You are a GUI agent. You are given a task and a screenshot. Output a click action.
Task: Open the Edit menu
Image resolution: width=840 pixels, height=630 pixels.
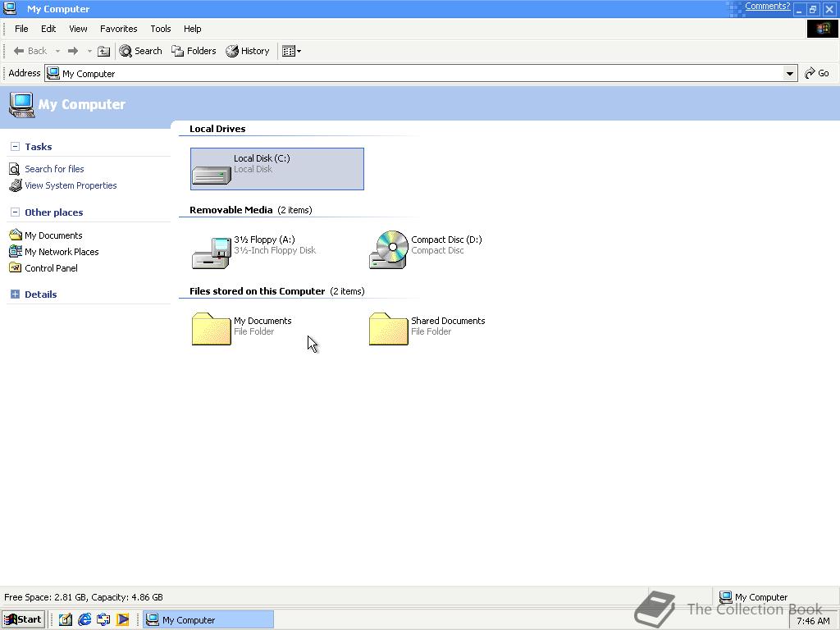tap(48, 29)
